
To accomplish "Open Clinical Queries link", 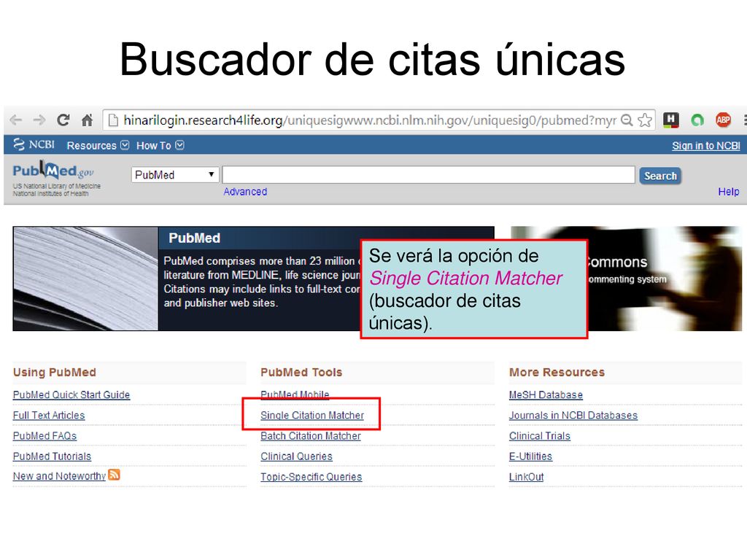I will point(296,456).
